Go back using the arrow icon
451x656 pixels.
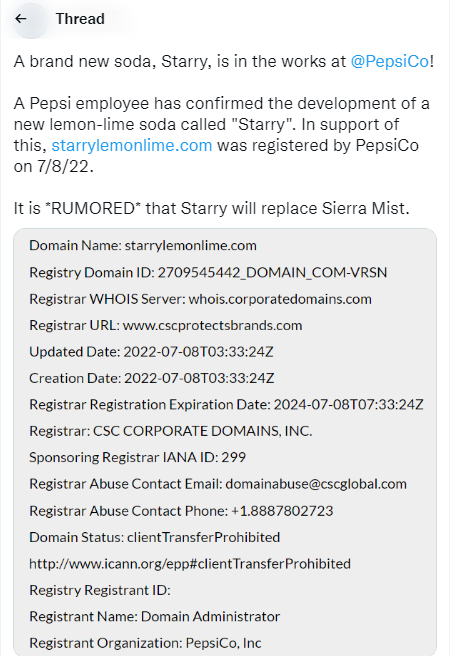coord(20,19)
